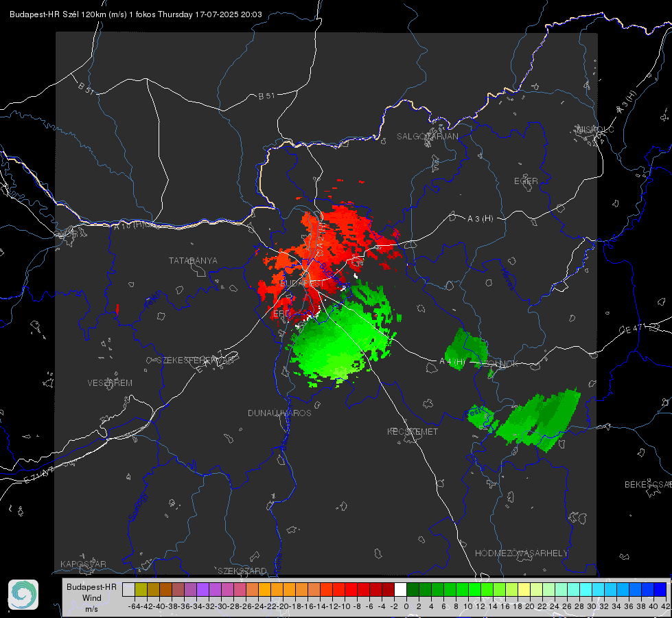Screen dimensions: 672x618
Task: Choose the dark green swatch right of white
Action: 413,589
